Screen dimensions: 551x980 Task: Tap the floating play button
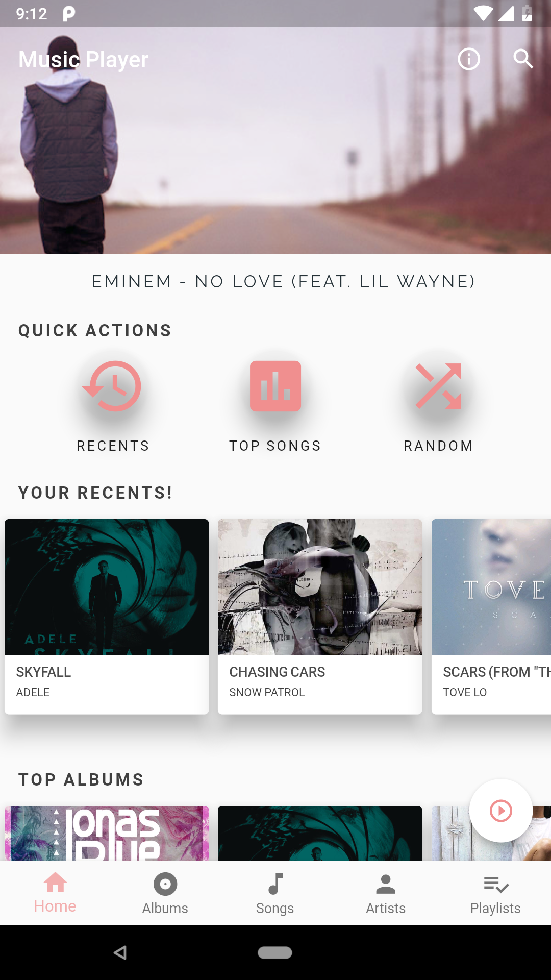500,811
